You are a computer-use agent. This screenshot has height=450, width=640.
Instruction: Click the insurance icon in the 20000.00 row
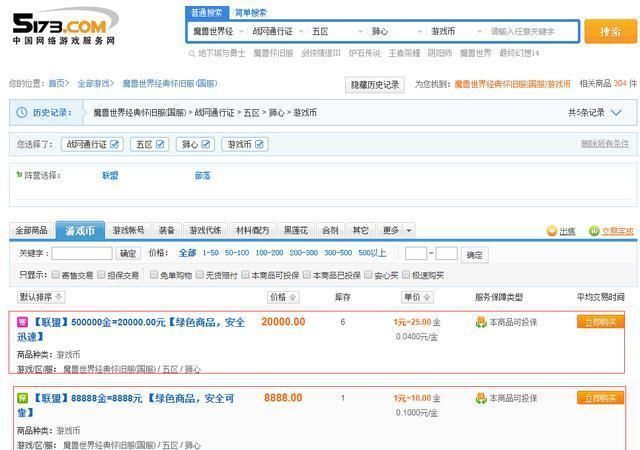tap(481, 322)
